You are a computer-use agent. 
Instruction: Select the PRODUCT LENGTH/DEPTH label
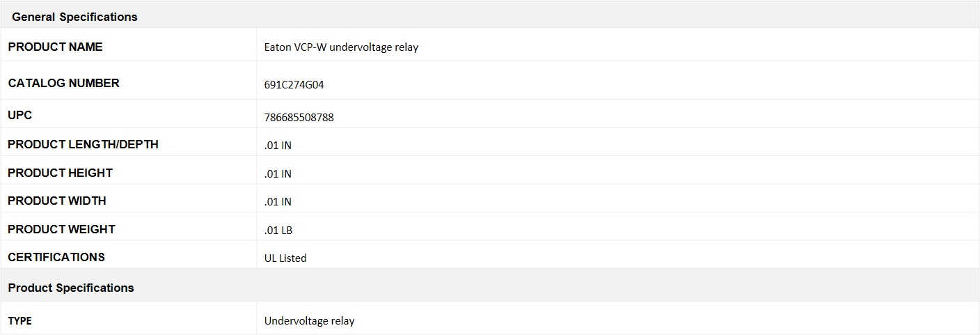(83, 144)
